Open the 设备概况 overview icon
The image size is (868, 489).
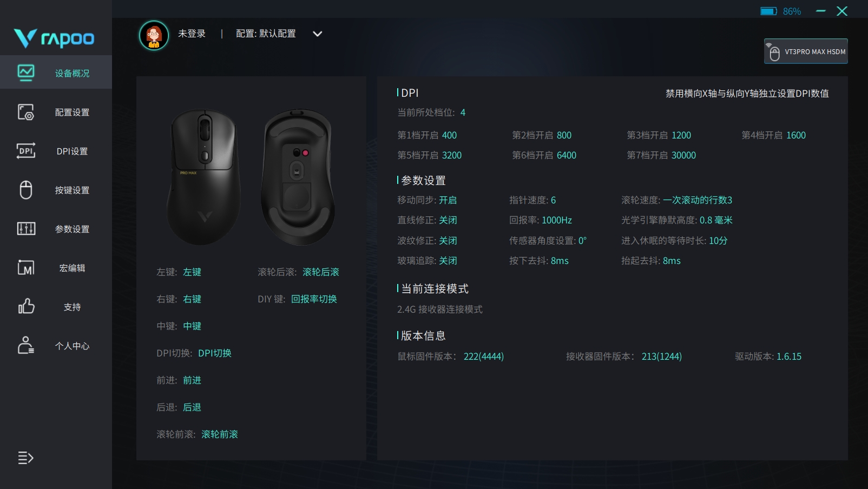pos(26,72)
